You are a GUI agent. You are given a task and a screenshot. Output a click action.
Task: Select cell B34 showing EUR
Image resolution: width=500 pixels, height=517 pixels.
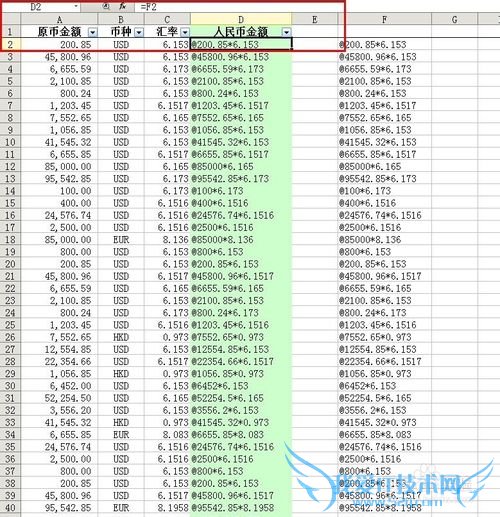point(121,435)
